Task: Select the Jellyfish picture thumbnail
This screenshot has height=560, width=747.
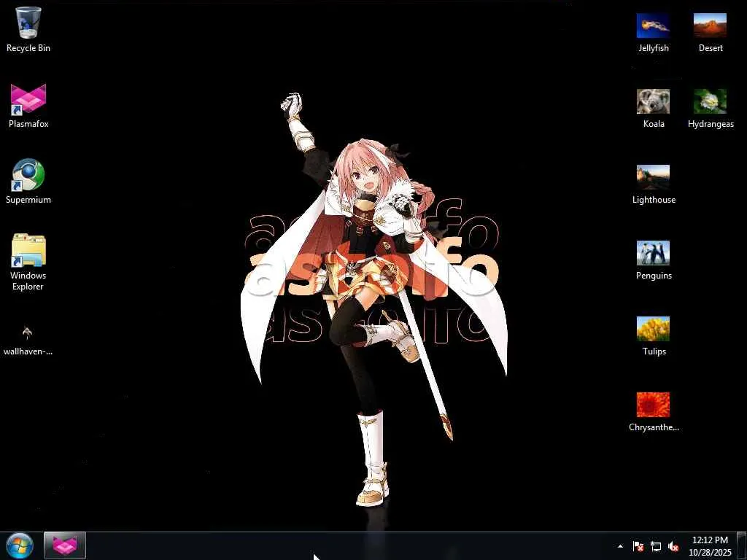Action: point(653,32)
